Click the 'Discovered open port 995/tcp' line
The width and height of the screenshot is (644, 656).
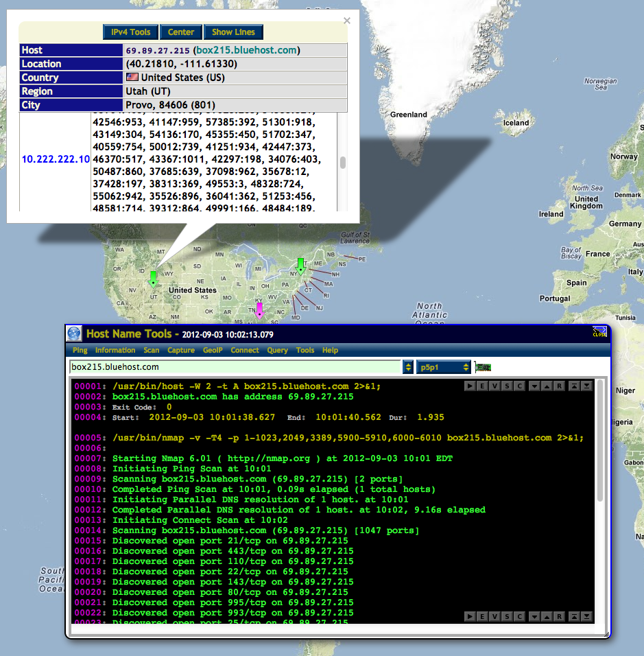tap(233, 603)
